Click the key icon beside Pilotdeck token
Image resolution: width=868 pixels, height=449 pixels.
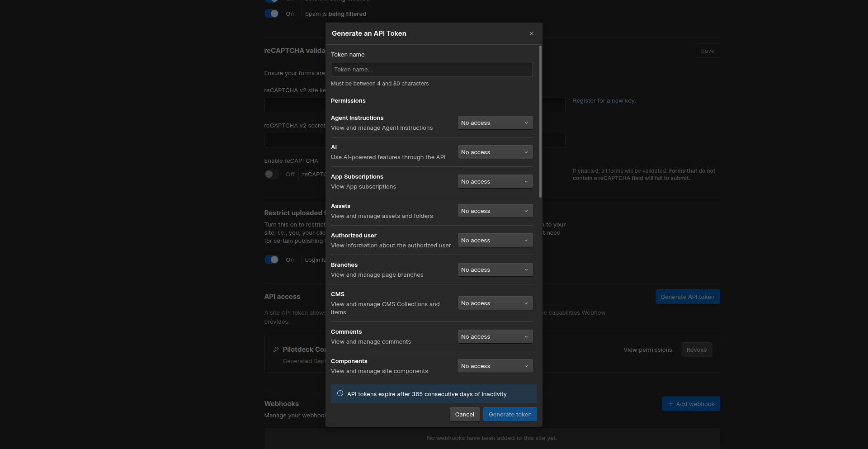(276, 350)
